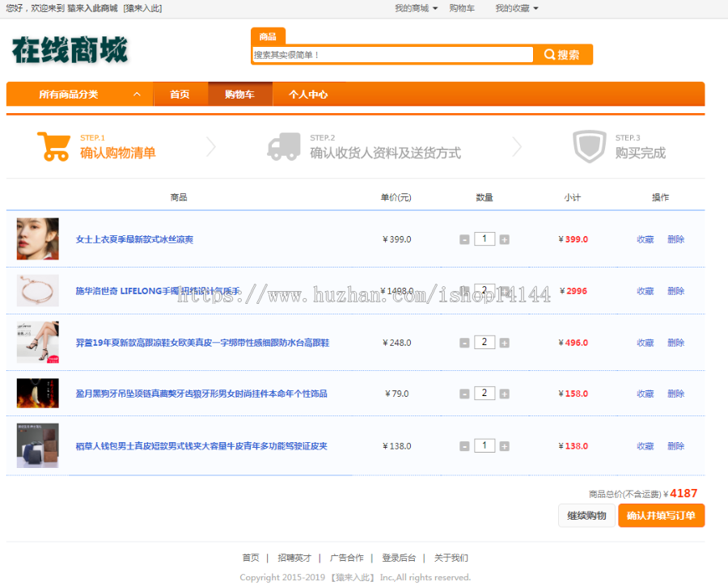Viewport: 728px width, 586px height.
Task: Click the first product thumbnail image
Action: (x=36, y=238)
